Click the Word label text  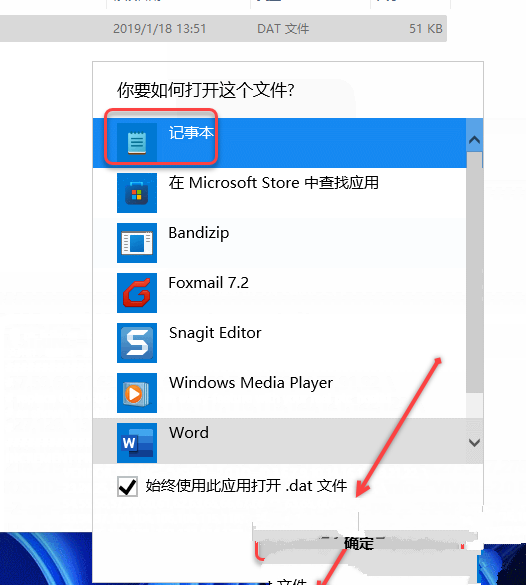(x=189, y=433)
